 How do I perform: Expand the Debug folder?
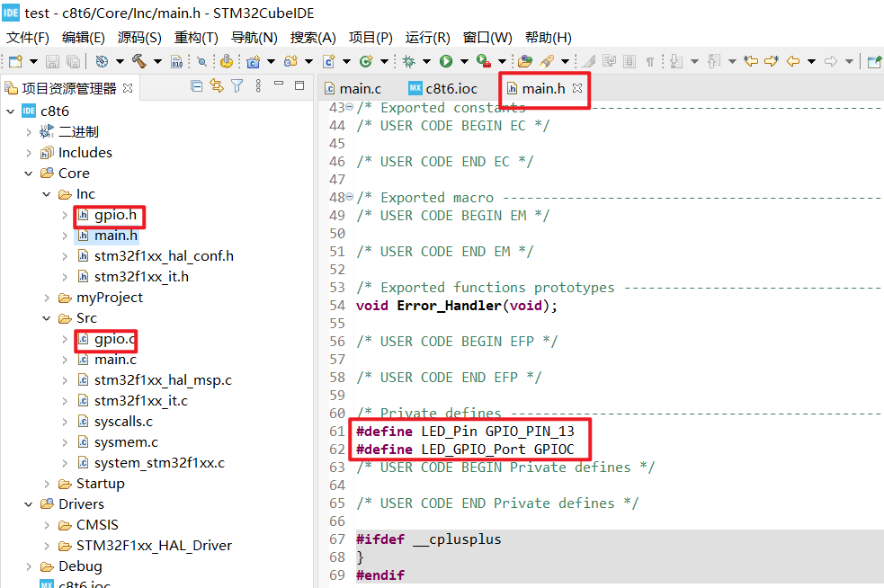point(29,566)
